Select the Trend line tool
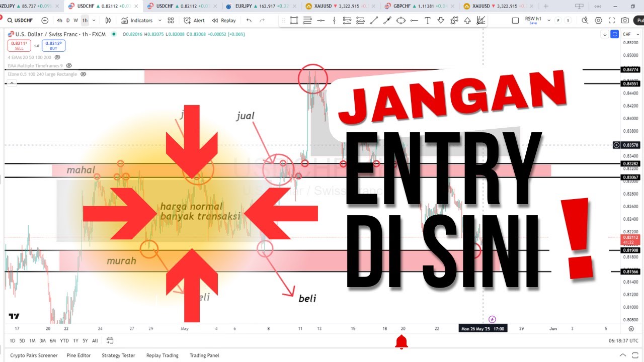This screenshot has height=362, width=644. (374, 21)
